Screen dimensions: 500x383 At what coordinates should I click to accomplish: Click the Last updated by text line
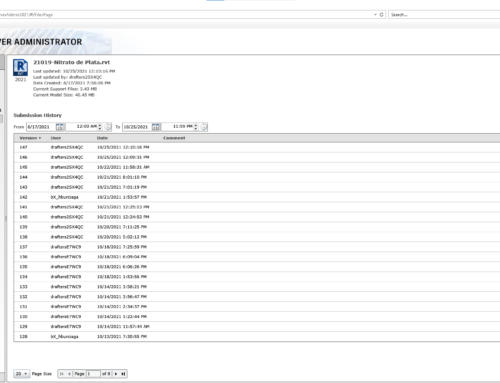click(67, 77)
